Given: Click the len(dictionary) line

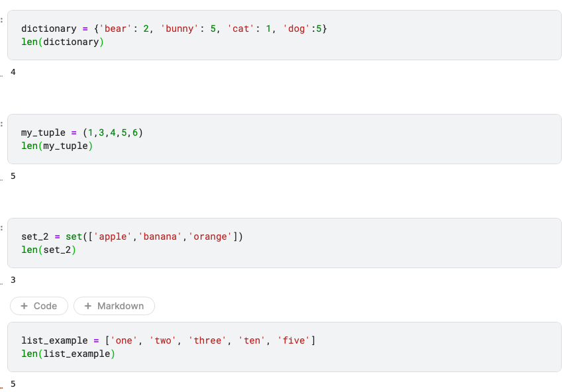Looking at the screenshot, I should (x=62, y=42).
